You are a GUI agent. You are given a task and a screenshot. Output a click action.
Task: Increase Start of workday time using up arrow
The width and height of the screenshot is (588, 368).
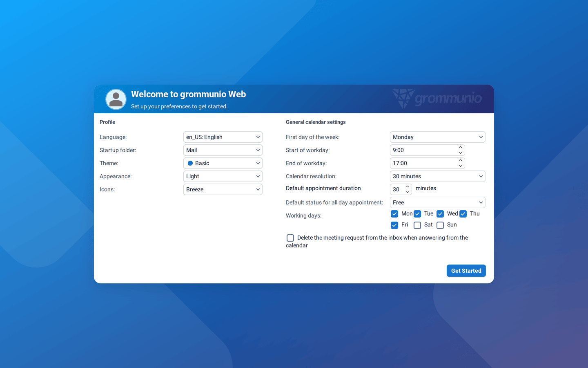[x=461, y=148]
